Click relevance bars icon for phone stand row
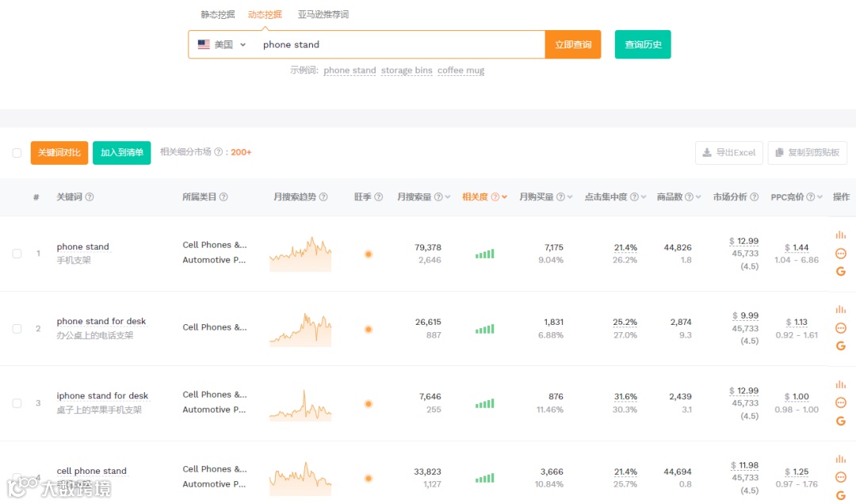The image size is (856, 504). pyautogui.click(x=485, y=254)
